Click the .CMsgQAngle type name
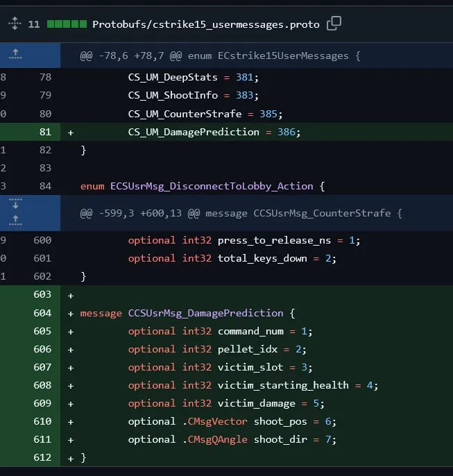The width and height of the screenshot is (453, 476). 215,439
